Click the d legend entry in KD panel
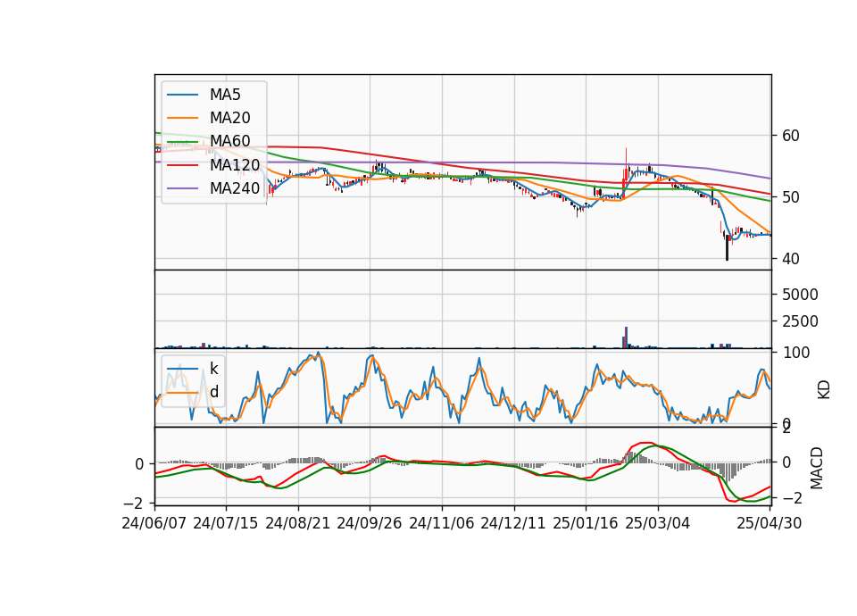The width and height of the screenshot is (857, 616). 213,391
